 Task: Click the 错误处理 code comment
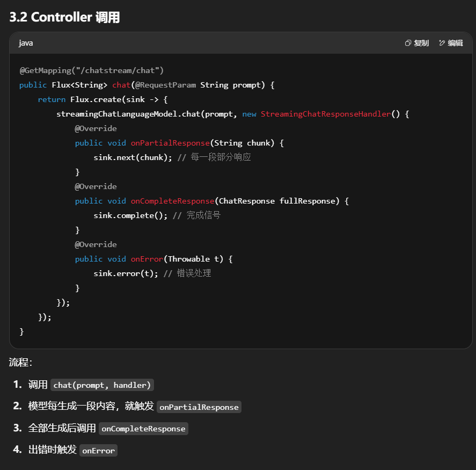tap(194, 273)
